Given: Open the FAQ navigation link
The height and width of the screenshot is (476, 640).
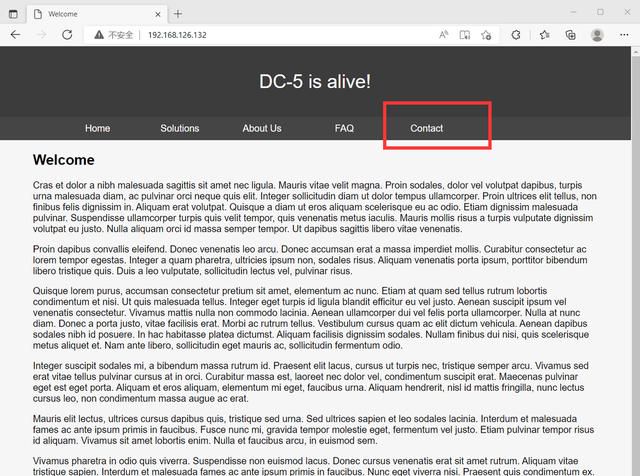Looking at the screenshot, I should click(x=344, y=128).
